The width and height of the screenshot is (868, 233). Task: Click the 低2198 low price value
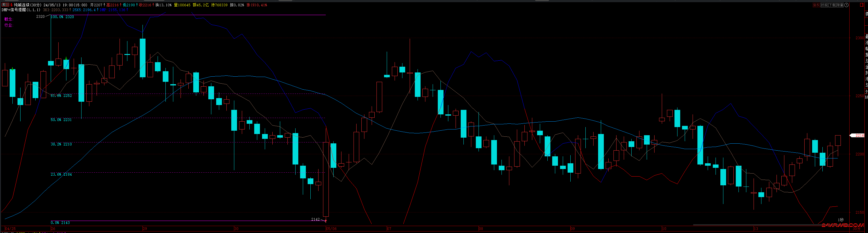pos(129,5)
